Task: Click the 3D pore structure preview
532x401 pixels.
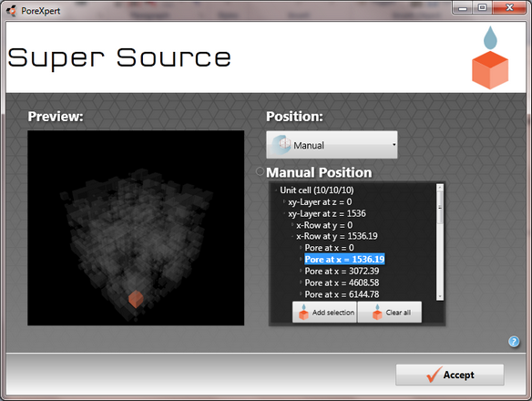Action: (x=136, y=228)
